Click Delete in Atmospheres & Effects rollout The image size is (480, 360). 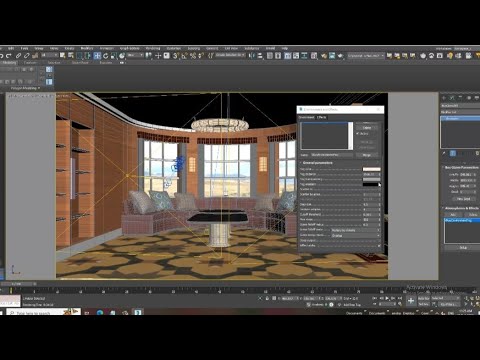click(473, 215)
